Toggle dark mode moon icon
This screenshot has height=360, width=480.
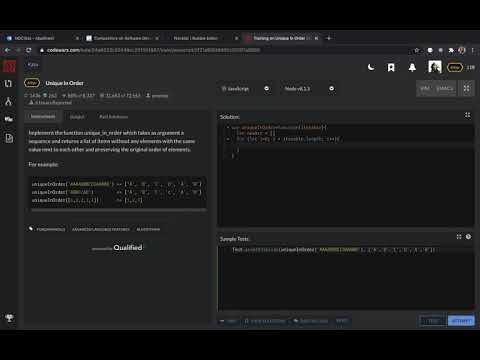tap(371, 67)
